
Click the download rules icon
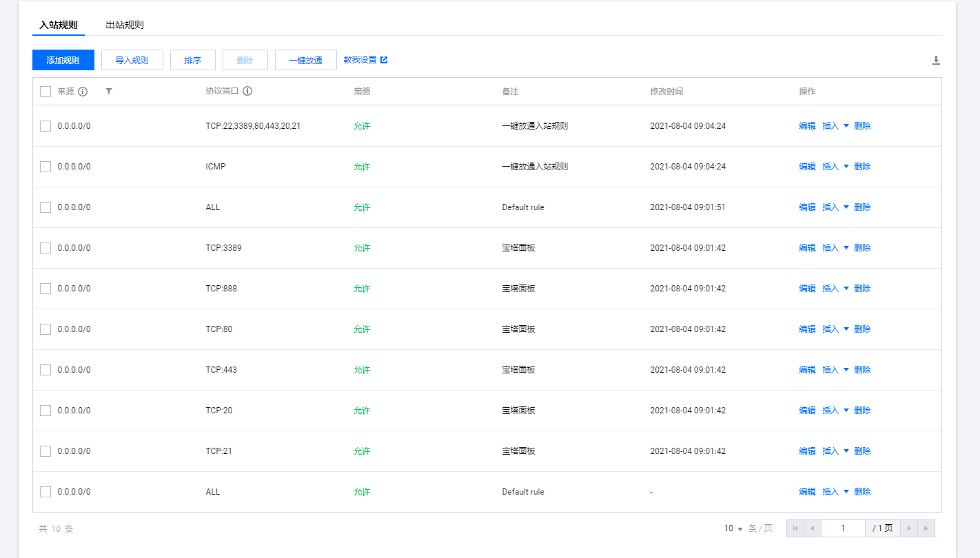(x=936, y=61)
